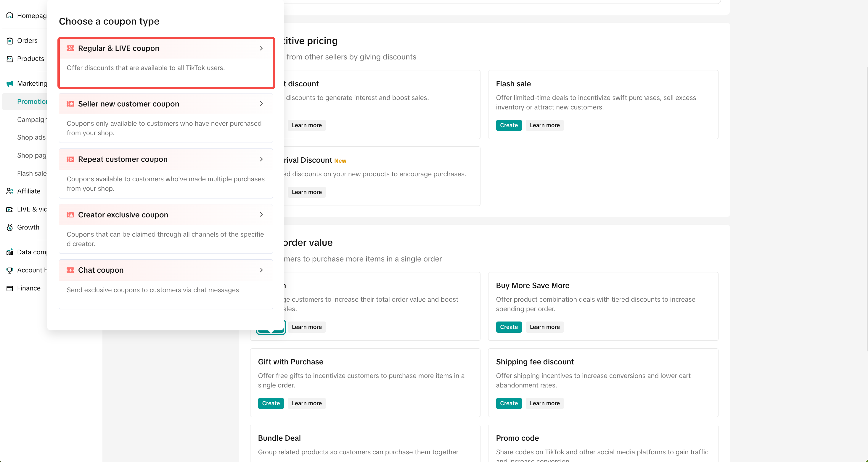Screen dimensions: 868x462
Task: Expand Regular & LIVE coupon chevron
Action: (261, 48)
